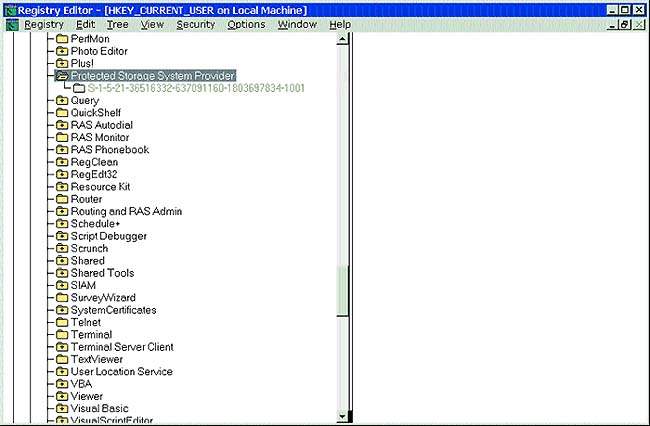Click the folder icon next to QuickShelf

click(62, 113)
